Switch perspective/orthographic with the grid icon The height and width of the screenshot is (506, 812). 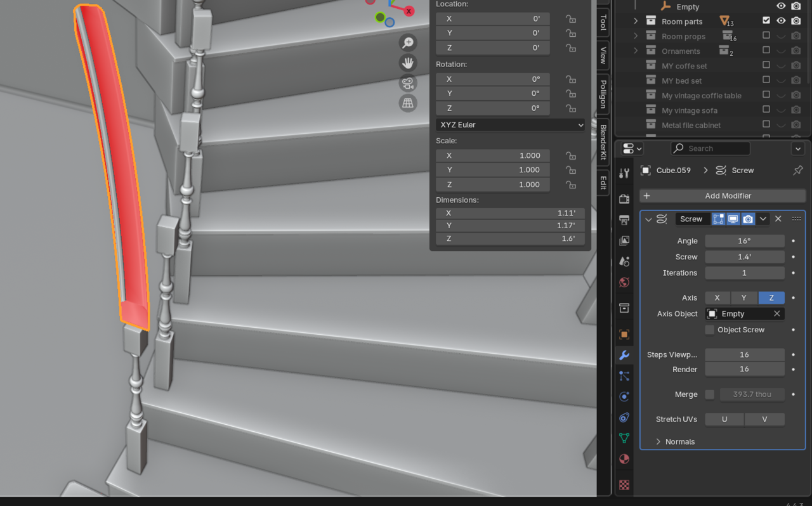408,103
